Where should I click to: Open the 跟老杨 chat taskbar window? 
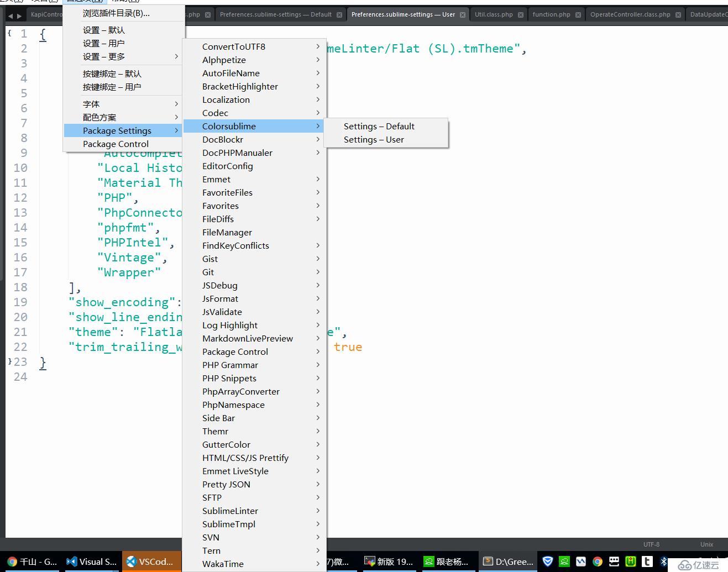point(448,561)
